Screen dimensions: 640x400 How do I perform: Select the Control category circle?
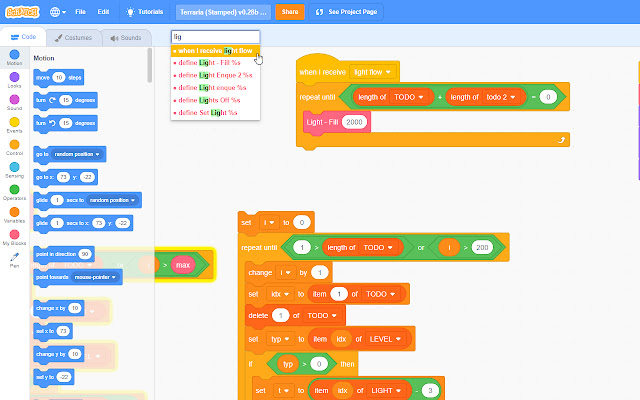click(14, 144)
